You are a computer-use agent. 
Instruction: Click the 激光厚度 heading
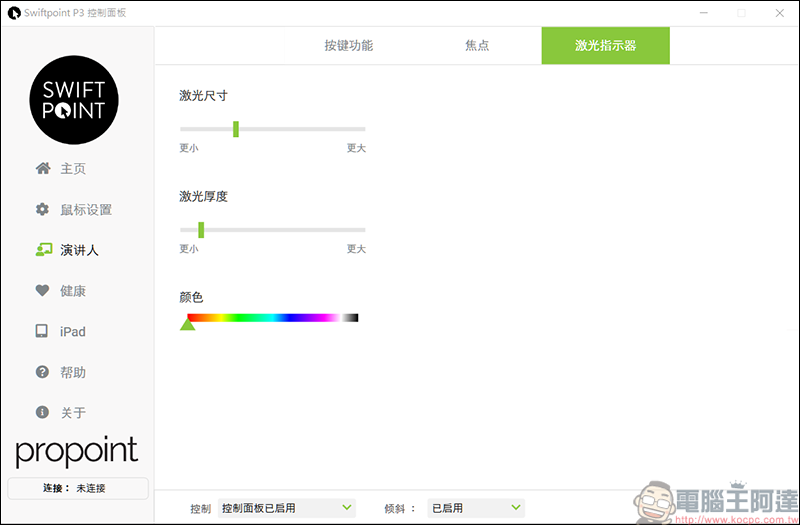coord(203,196)
